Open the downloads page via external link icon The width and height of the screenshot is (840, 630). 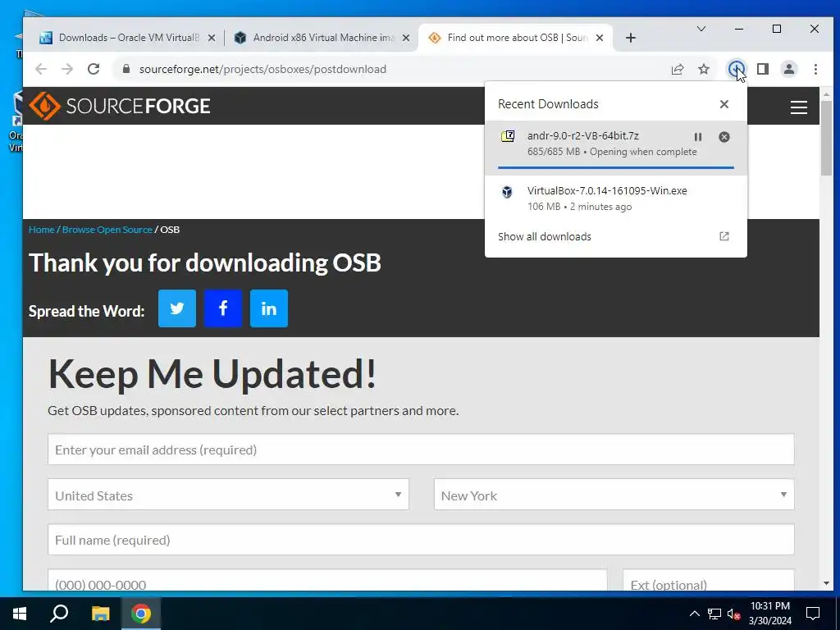[724, 236]
